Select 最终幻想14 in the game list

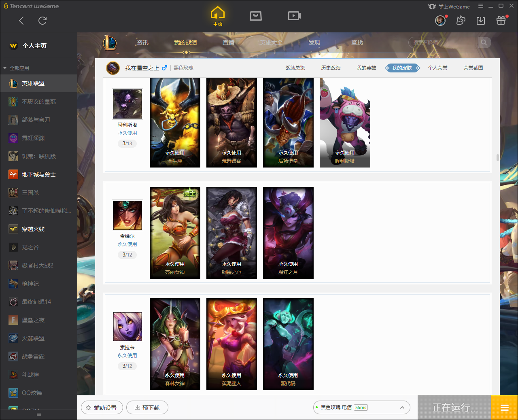pos(38,302)
